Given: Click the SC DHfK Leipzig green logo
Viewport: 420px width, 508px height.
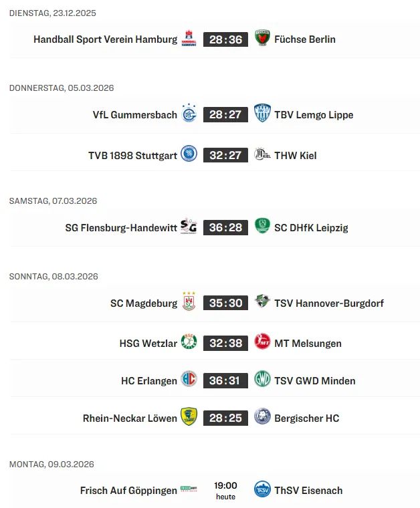Looking at the screenshot, I should (262, 227).
